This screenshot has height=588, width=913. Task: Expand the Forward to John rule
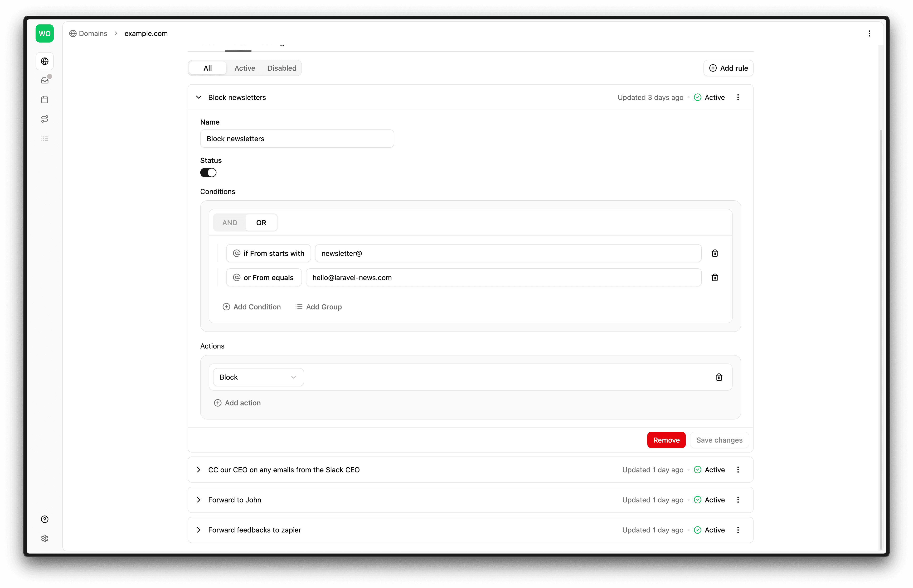(199, 499)
